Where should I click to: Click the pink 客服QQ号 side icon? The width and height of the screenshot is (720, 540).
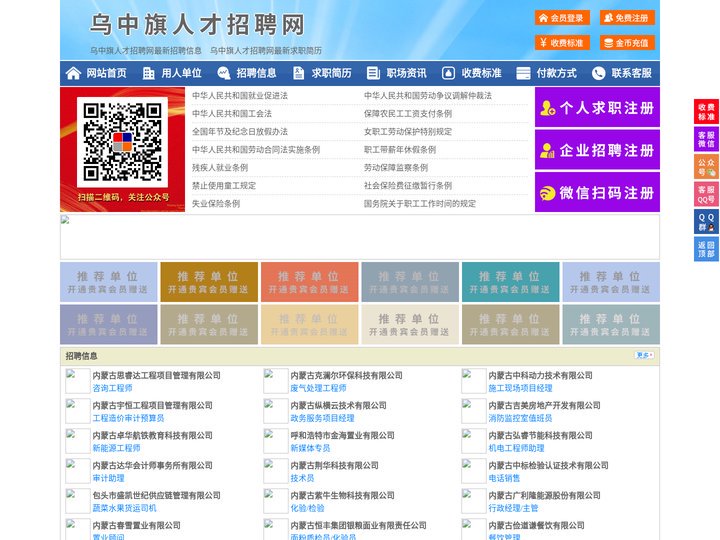(x=706, y=194)
